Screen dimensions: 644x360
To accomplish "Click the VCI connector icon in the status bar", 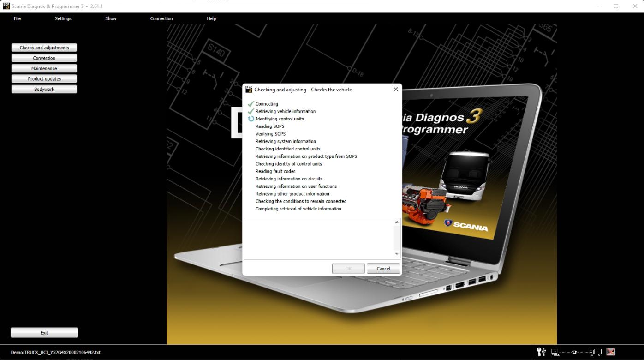I will click(574, 352).
